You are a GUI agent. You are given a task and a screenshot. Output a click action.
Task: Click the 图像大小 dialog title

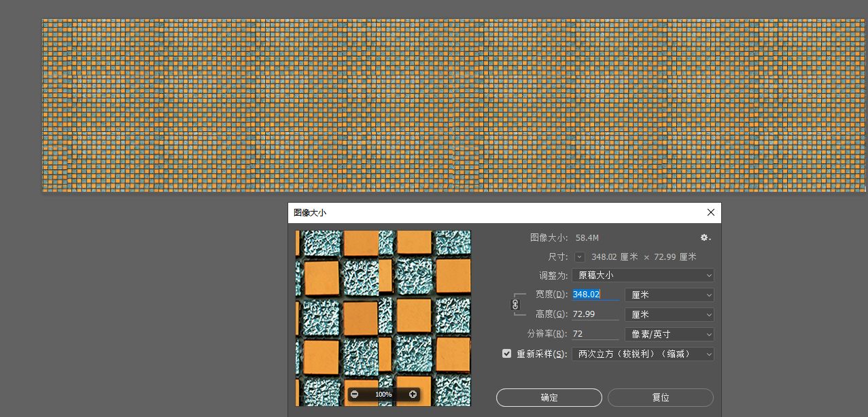[x=310, y=213]
